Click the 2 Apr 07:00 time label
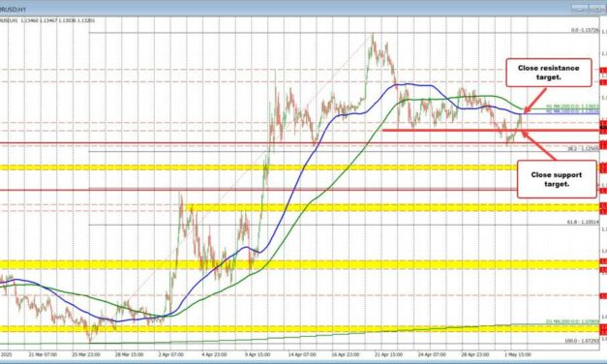Viewport: 607px width, 364px height. [x=170, y=354]
